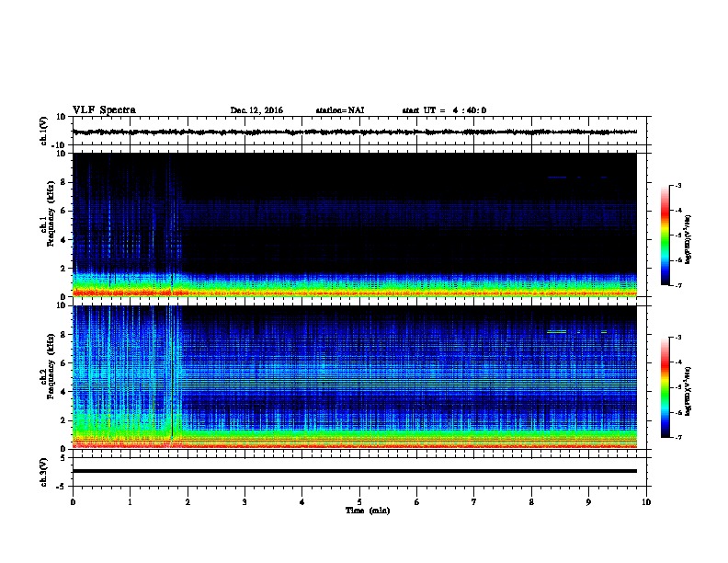
Task: Click the time axis tick label '2'
Action: [188, 501]
